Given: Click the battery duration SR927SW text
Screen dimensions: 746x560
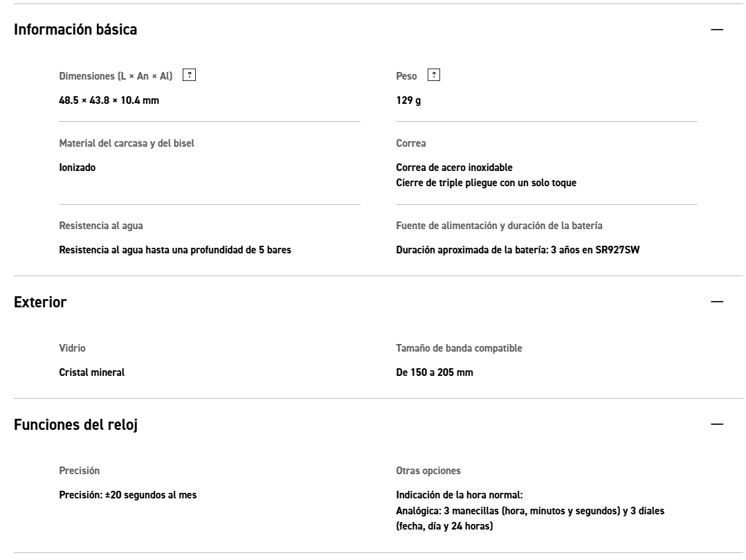Looking at the screenshot, I should 518,250.
